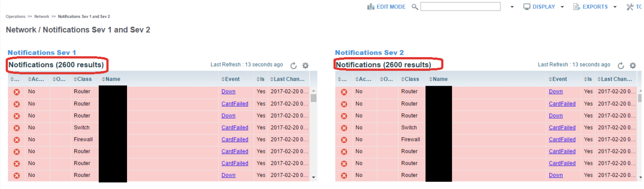Go to the Operations breadcrumb
Viewport: 644px width, 189px height.
pyautogui.click(x=16, y=16)
